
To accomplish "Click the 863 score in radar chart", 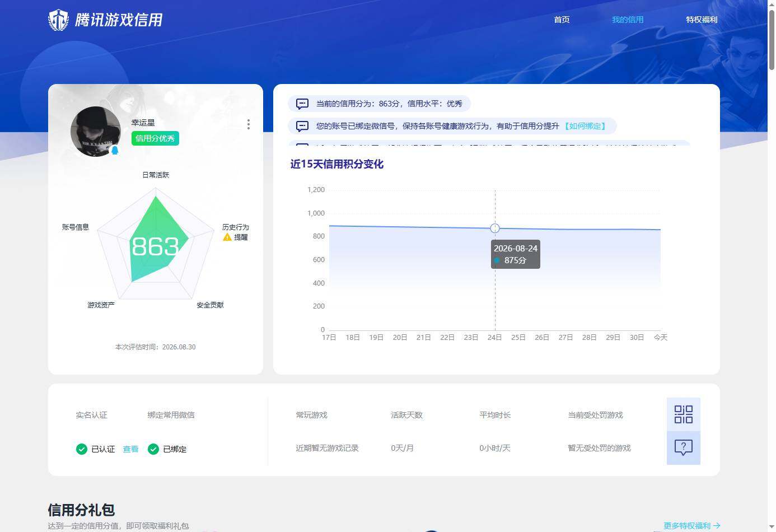I will point(155,246).
